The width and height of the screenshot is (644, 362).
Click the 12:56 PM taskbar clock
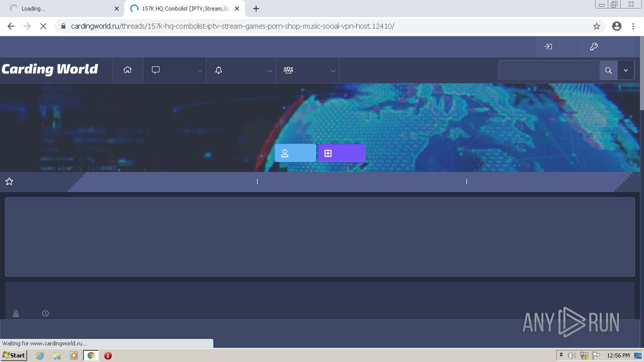click(618, 355)
